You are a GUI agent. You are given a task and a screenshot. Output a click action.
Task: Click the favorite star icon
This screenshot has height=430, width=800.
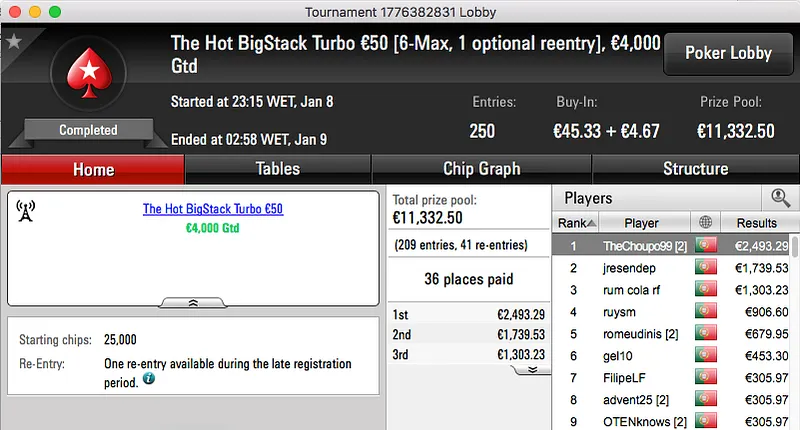[x=14, y=41]
